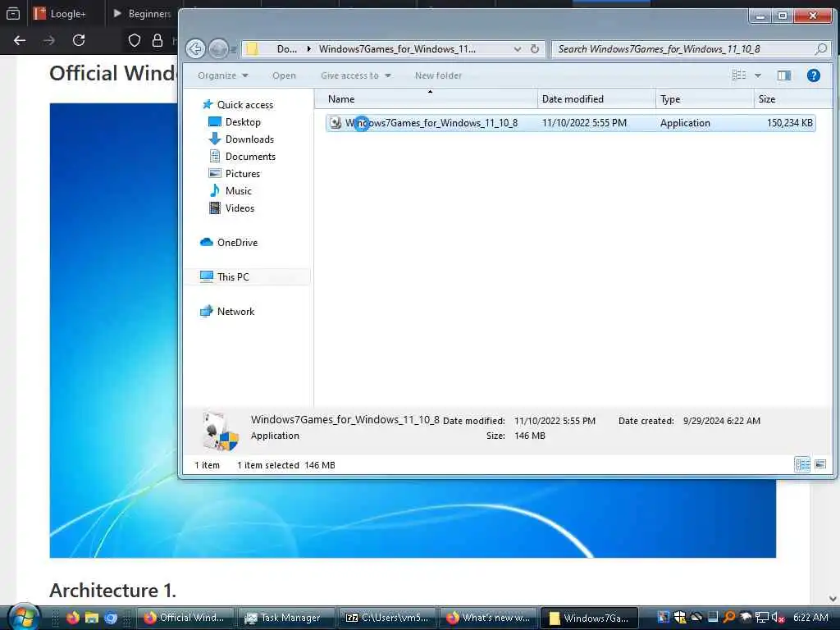Sort by the Size column header
Image resolution: width=840 pixels, height=630 pixels.
793,99
